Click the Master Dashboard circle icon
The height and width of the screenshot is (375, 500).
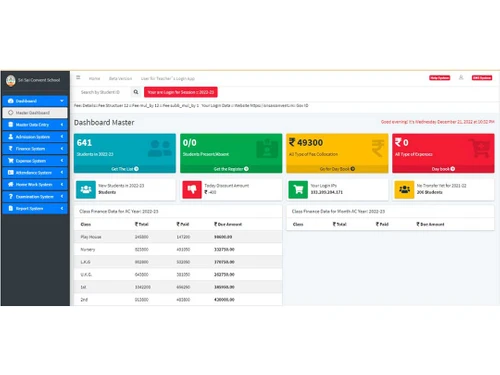tap(11, 113)
